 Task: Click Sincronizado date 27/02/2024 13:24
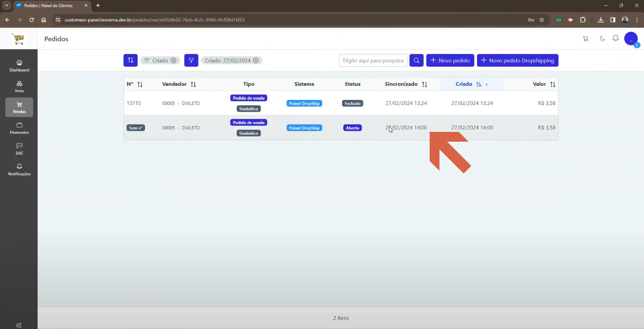point(406,103)
